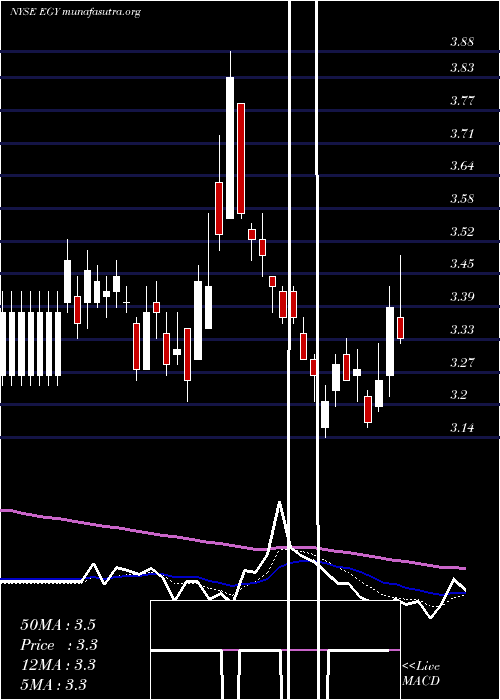This screenshot has height=700, width=500.
Task: Click the 3.58 price axis label
Action: (462, 199)
